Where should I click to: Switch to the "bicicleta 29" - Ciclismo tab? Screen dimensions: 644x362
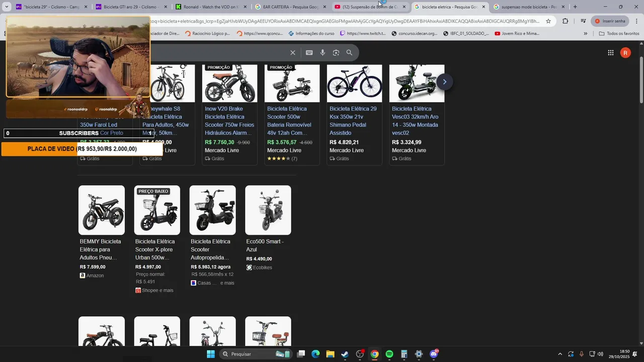51,7
